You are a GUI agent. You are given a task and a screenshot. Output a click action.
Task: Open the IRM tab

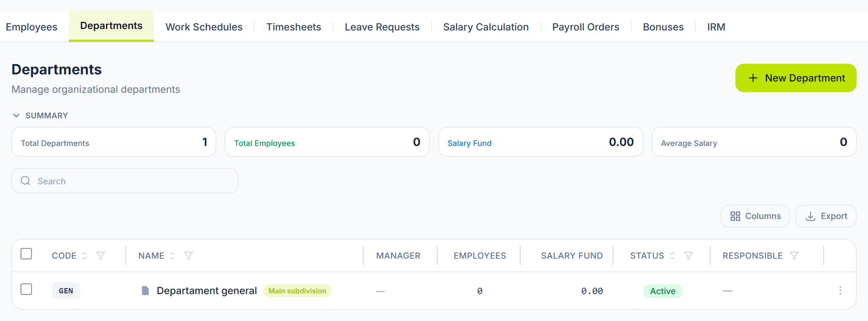(716, 27)
